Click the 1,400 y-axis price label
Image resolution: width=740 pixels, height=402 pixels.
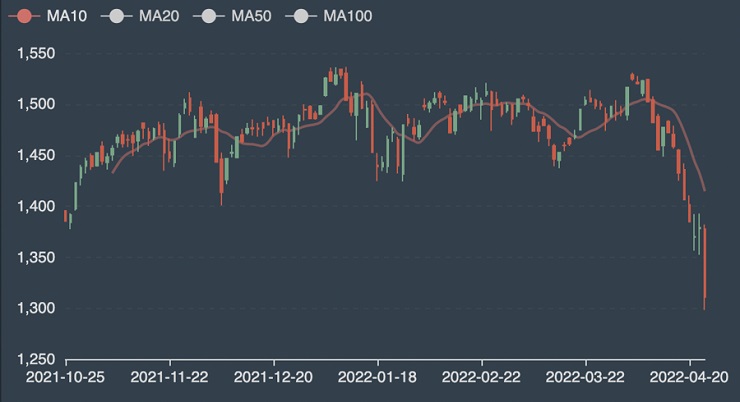pyautogui.click(x=36, y=206)
